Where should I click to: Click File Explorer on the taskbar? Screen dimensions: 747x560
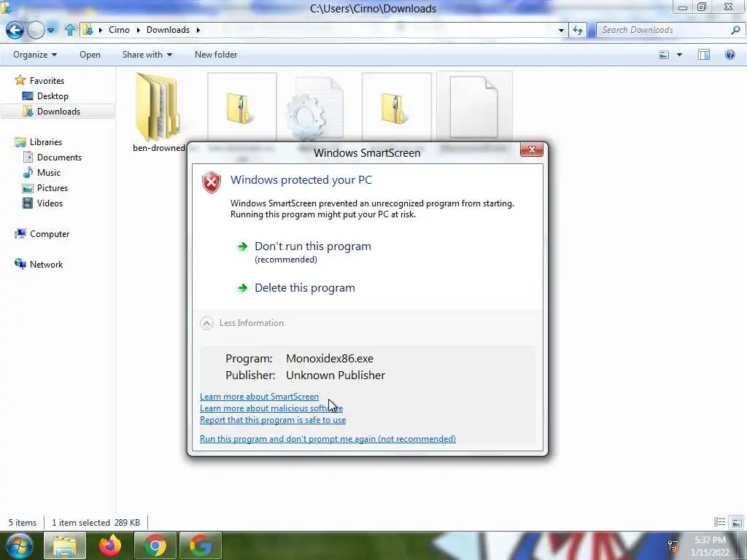[x=65, y=545]
